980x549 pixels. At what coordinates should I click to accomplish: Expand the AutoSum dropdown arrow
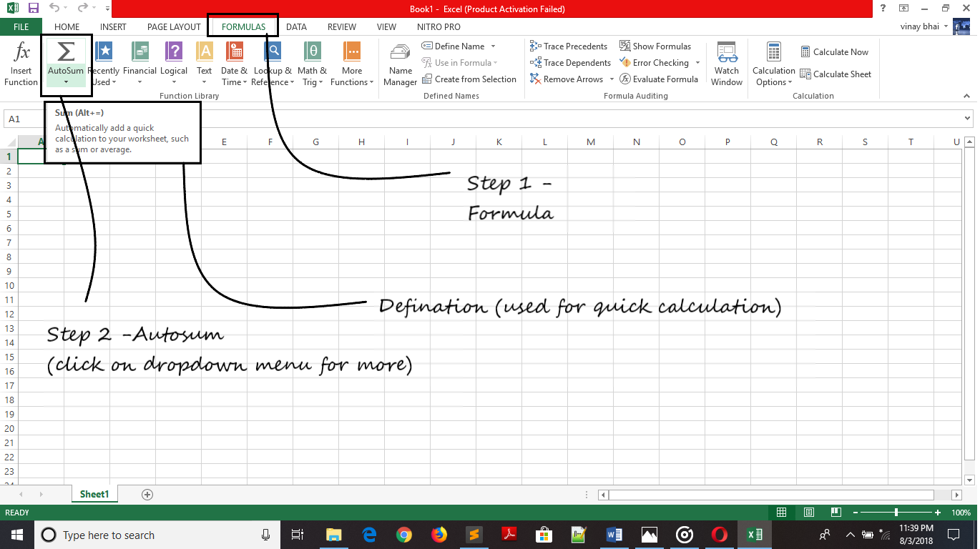66,82
